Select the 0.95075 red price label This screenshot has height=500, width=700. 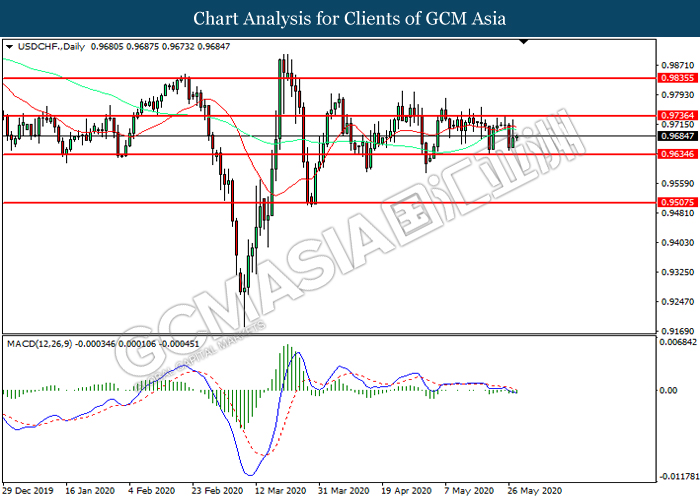click(x=677, y=202)
